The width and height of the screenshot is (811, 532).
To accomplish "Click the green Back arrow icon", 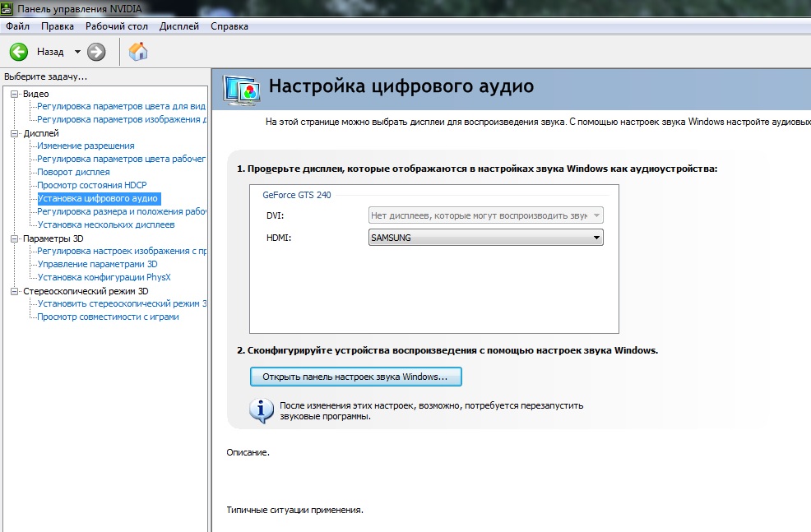I will 18,52.
